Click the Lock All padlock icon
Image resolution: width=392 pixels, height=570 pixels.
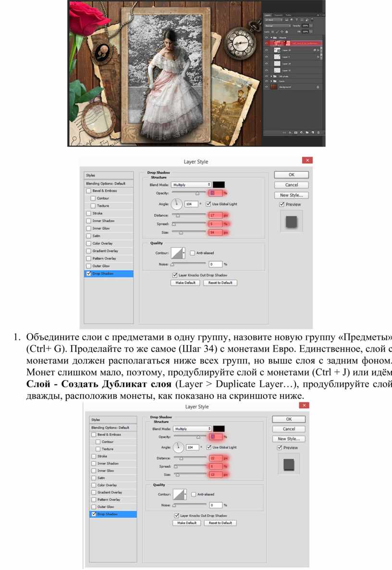287,32
